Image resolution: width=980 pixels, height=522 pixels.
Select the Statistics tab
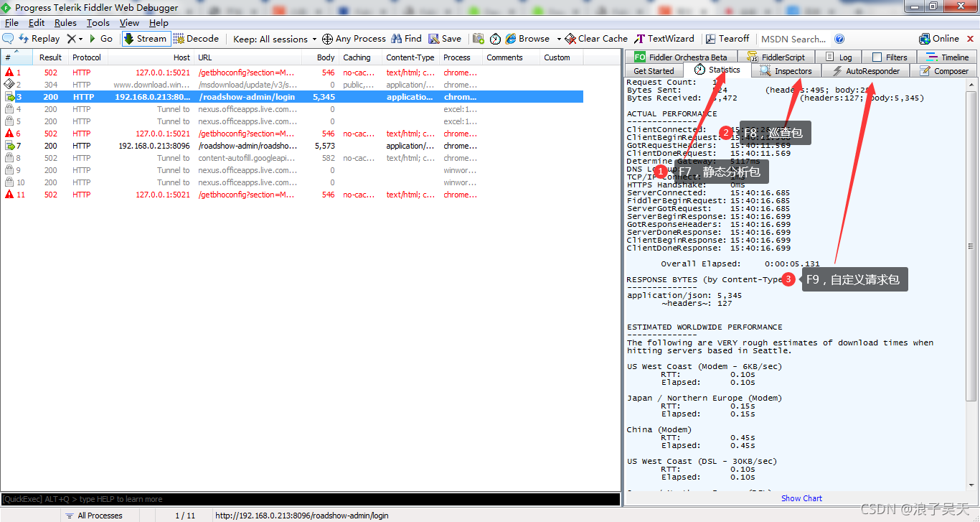pyautogui.click(x=717, y=70)
